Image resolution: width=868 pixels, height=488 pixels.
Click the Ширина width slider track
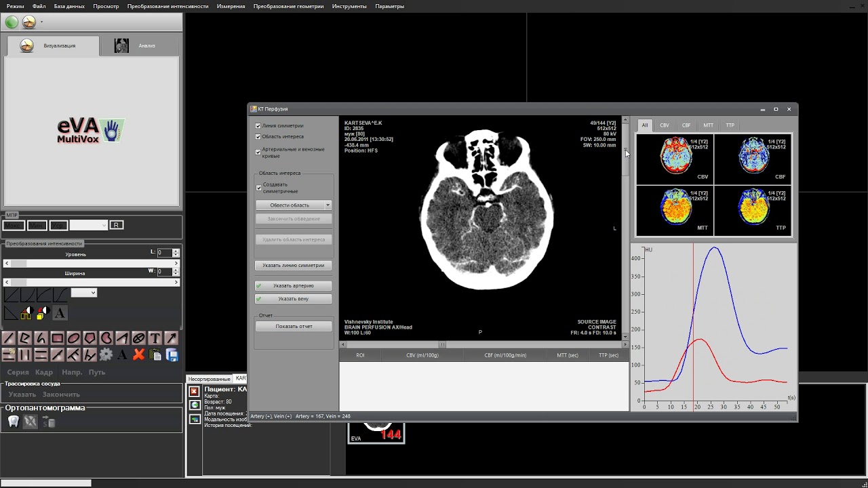pyautogui.click(x=92, y=282)
